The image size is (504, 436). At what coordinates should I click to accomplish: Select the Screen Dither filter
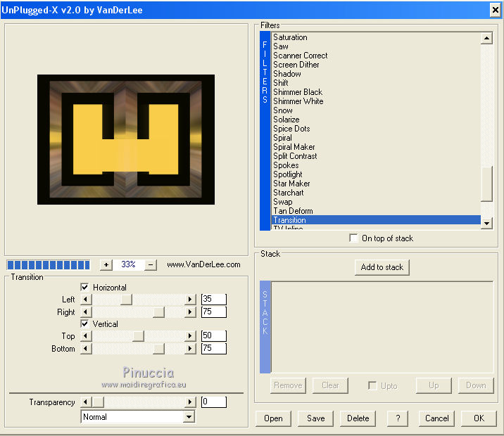296,65
